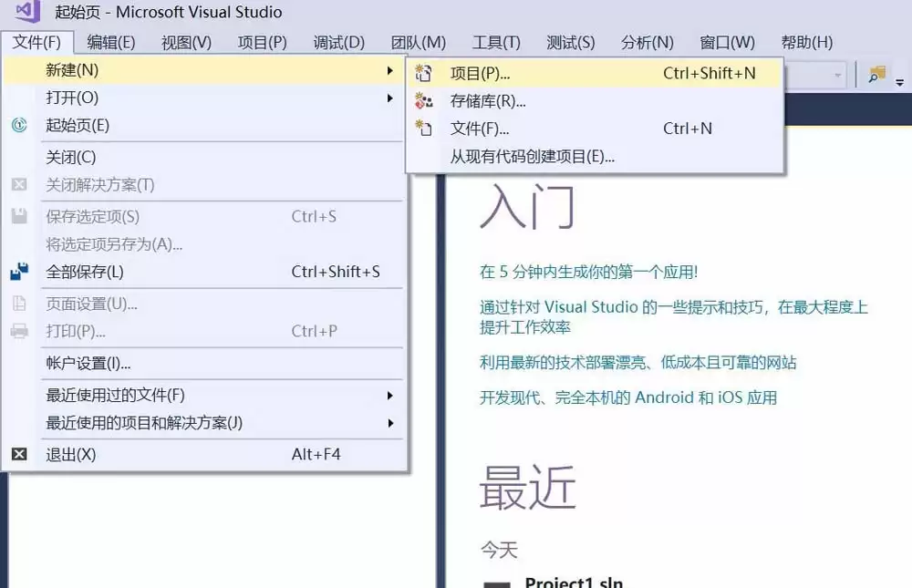Open the recent Project1.sln solution
The width and height of the screenshot is (912, 588).
point(573,582)
